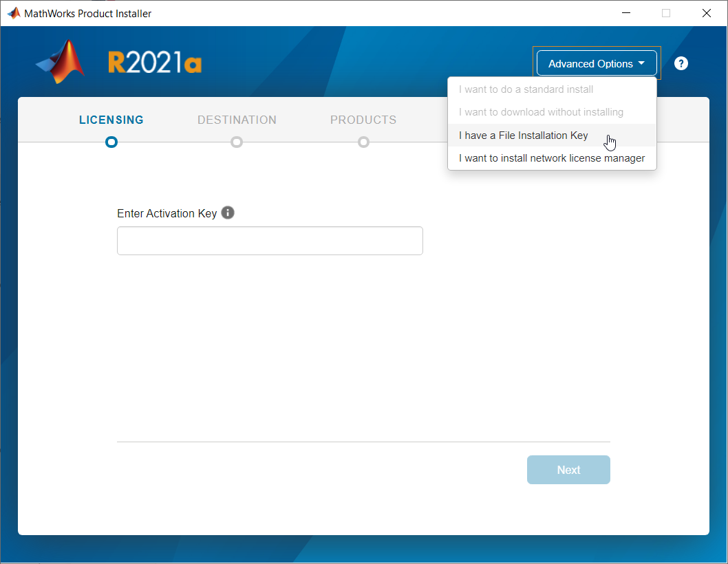Choose "I want to do a standard install"

pyautogui.click(x=552, y=89)
